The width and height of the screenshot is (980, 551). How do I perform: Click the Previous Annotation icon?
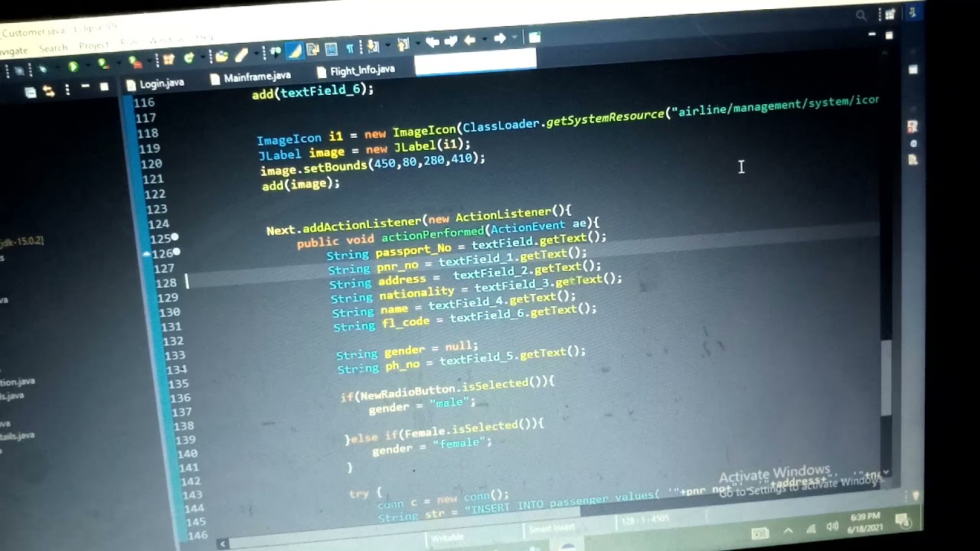[x=403, y=44]
